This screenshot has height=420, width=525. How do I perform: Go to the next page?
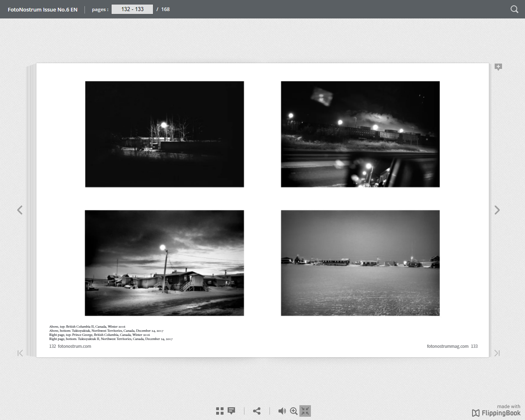pyautogui.click(x=497, y=210)
